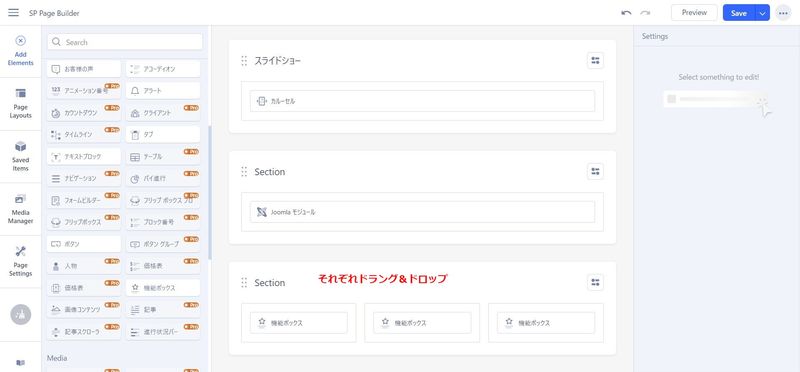Click the Settings panel heading

[x=655, y=36]
